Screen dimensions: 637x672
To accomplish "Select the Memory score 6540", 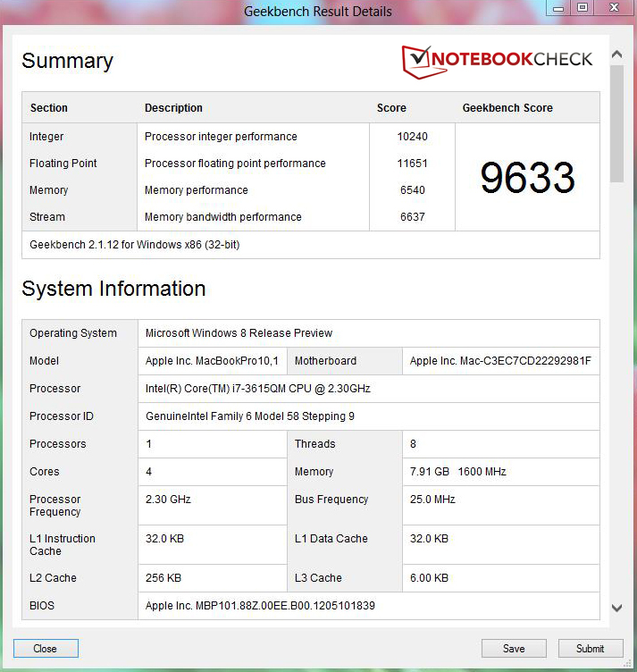I will click(412, 189).
